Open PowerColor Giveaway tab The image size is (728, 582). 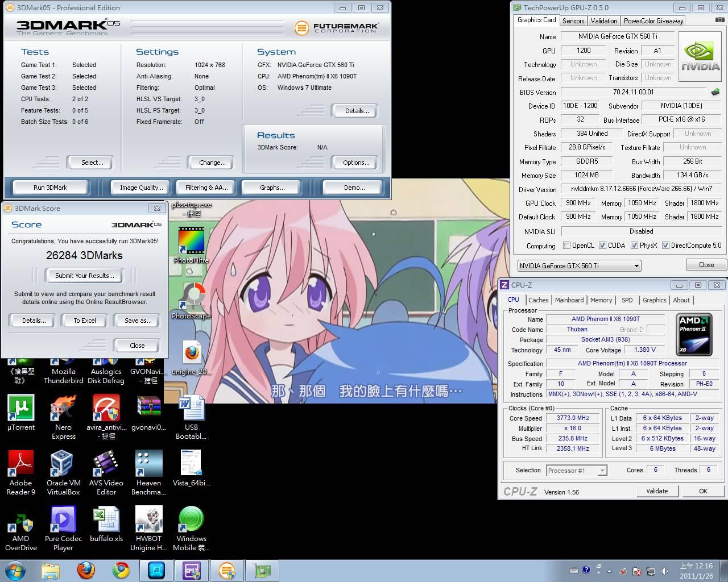[x=653, y=20]
